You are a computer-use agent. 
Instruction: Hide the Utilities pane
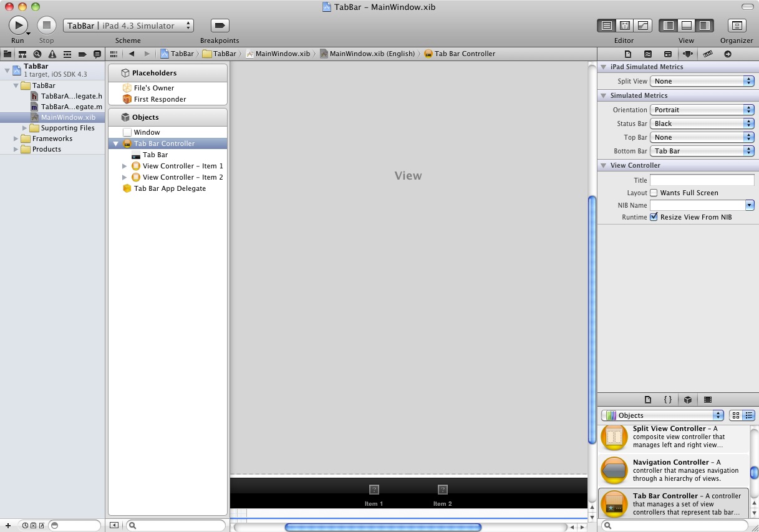(x=704, y=26)
